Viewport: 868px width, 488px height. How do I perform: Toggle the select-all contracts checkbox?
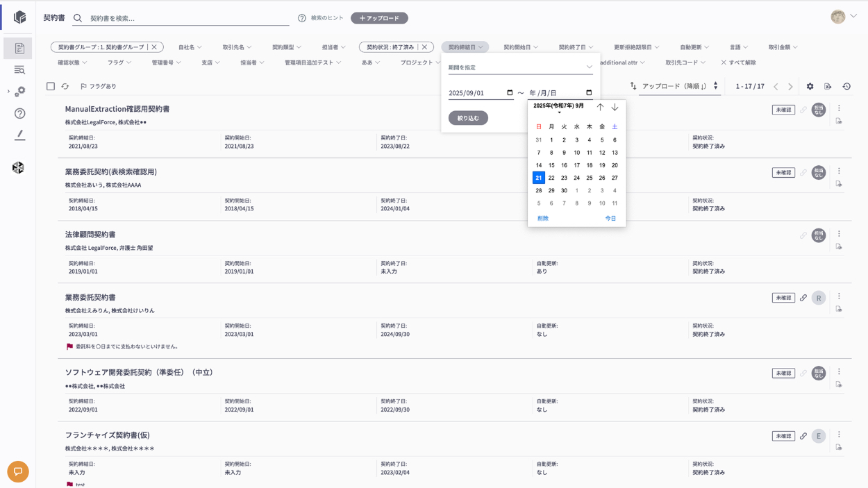[51, 87]
